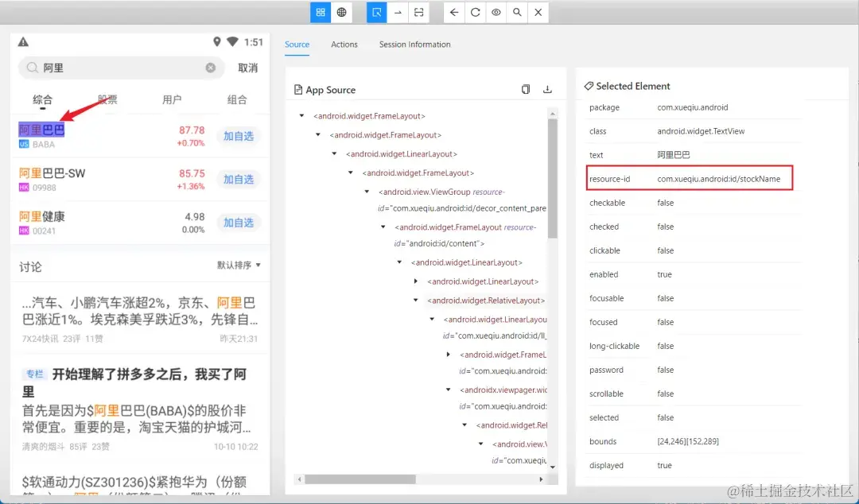
Task: Start recording with the eye icon
Action: click(x=496, y=12)
